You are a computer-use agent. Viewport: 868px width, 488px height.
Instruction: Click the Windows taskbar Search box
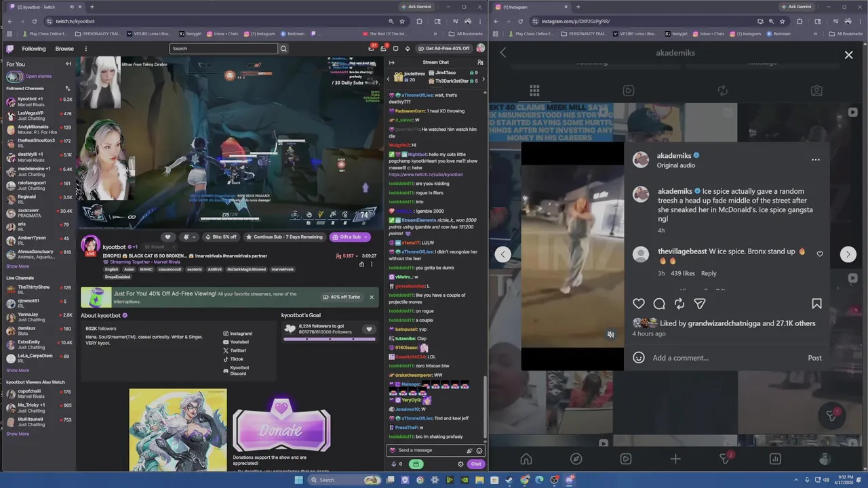345,480
